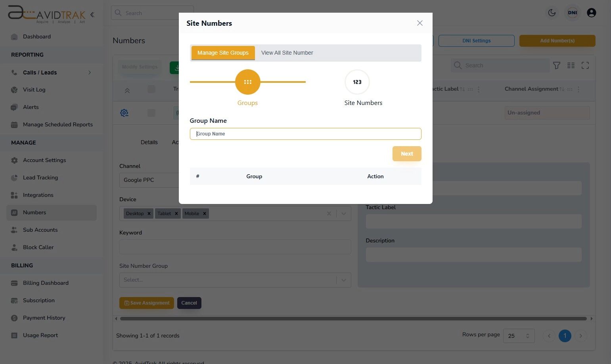
Task: Click the Site Numbers 123 step icon
Action: 357,82
